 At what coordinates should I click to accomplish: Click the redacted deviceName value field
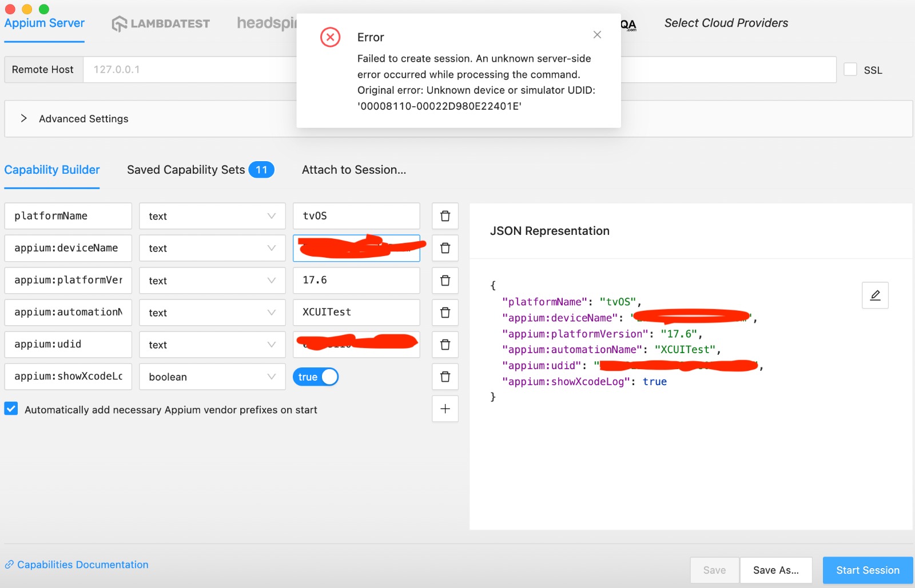(x=356, y=248)
